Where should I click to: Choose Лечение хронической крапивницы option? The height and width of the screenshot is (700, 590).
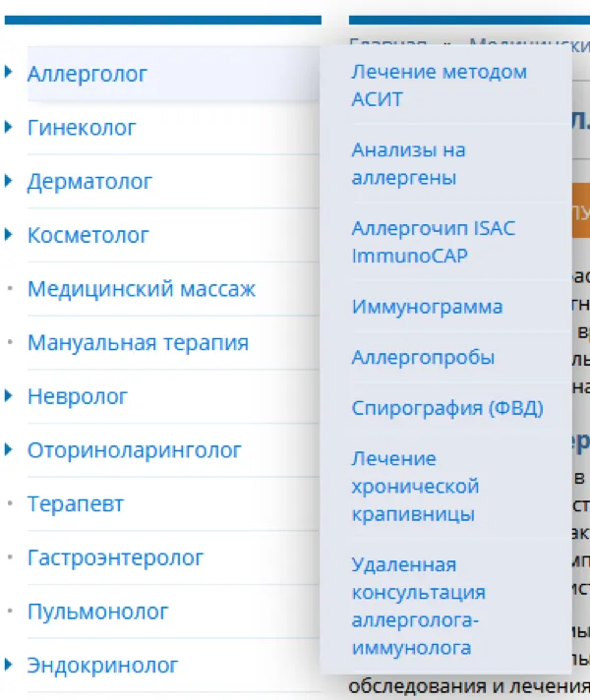(415, 487)
